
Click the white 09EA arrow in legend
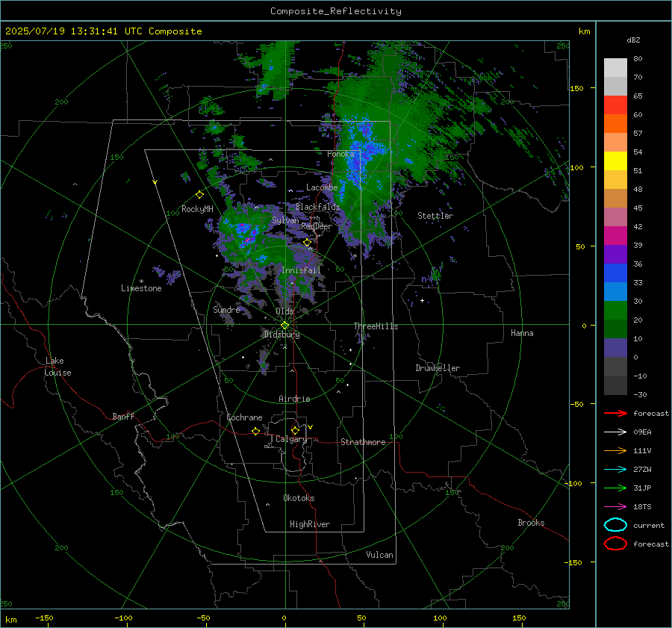tap(615, 432)
